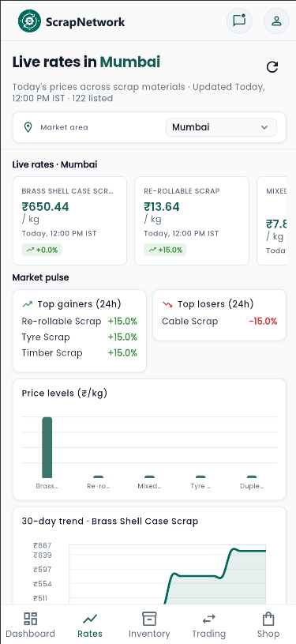Open the Brass Shell Case Scrap rate card
This screenshot has width=296, height=644.
coord(69,221)
